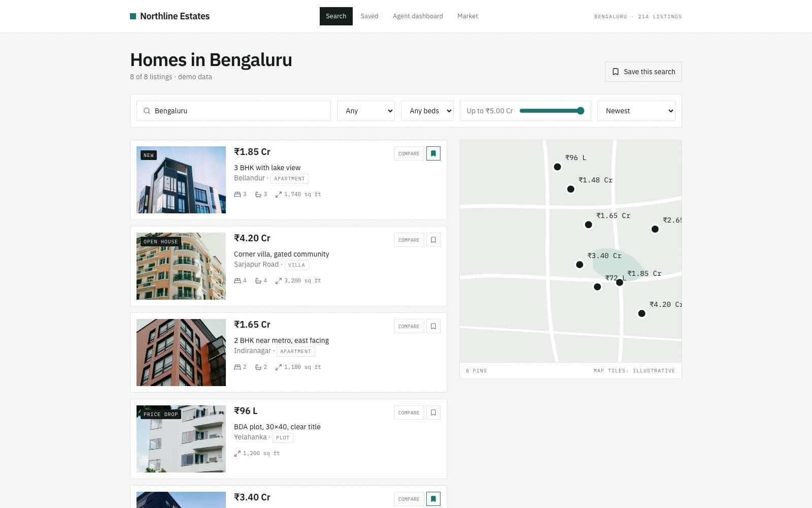Click the OPEN HOUSE badge

[x=161, y=241]
